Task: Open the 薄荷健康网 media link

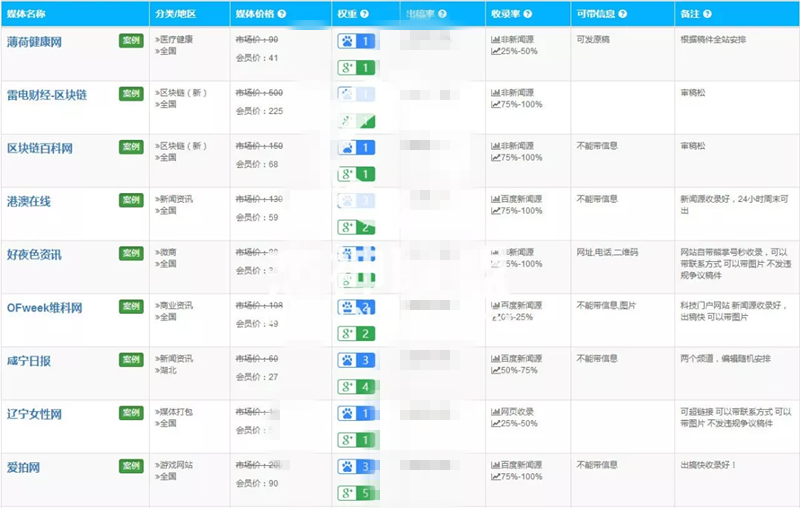Action: point(34,42)
